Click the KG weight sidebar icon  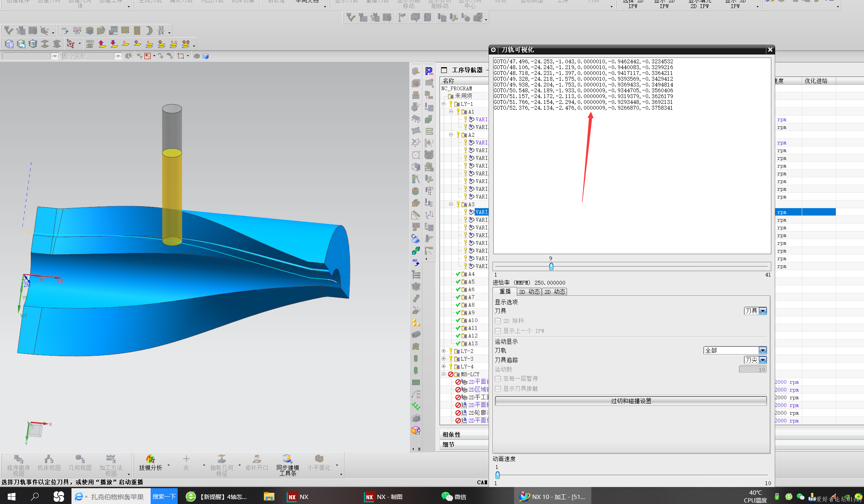416,227
